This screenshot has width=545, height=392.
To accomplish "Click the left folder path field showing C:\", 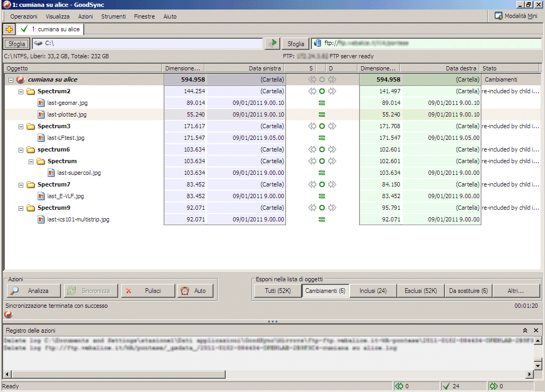I will (x=148, y=43).
